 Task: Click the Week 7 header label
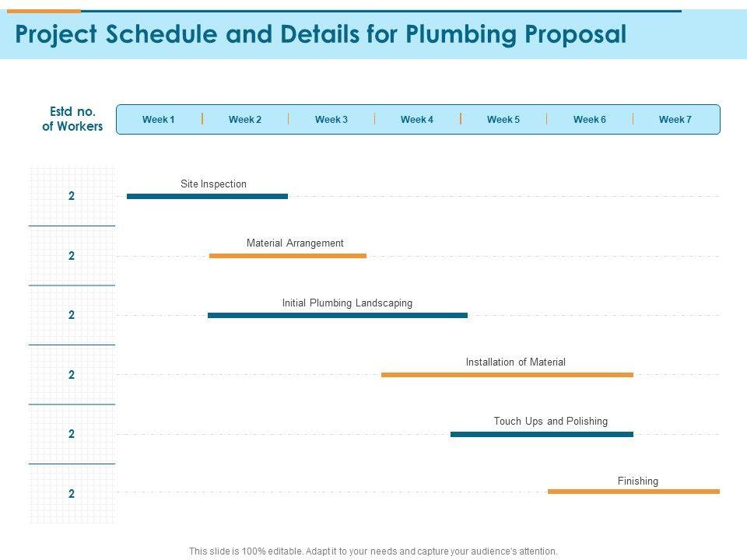(675, 120)
